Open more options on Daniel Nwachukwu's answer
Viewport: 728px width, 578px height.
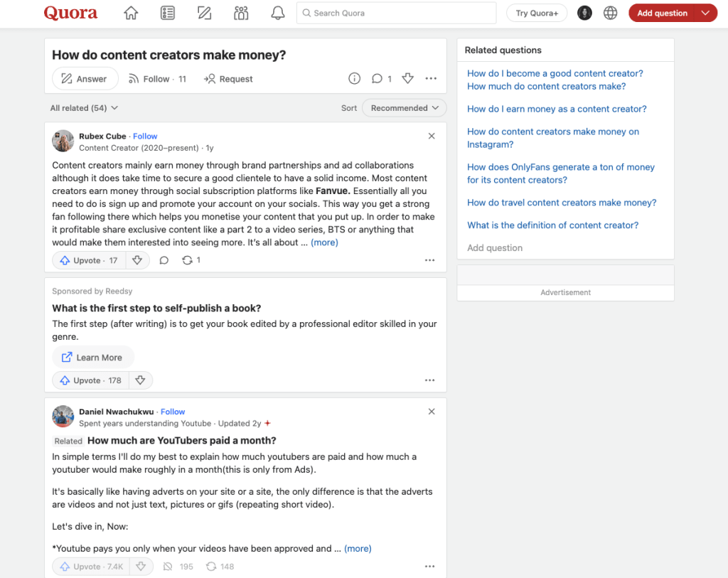[430, 567]
